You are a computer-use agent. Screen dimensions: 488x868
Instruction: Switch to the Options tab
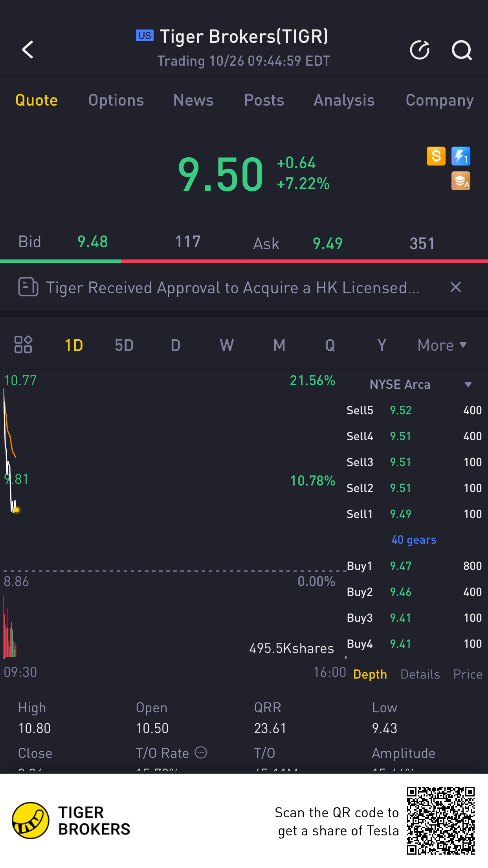click(x=116, y=100)
